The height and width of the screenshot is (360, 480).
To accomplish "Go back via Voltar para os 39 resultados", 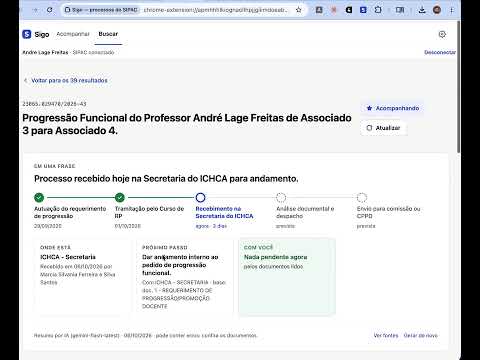I will tap(66, 80).
